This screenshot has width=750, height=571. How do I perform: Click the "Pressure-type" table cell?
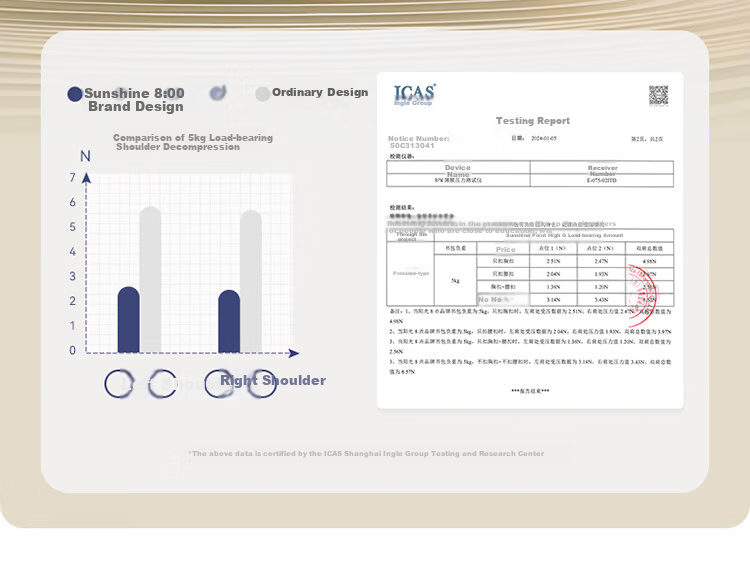410,273
